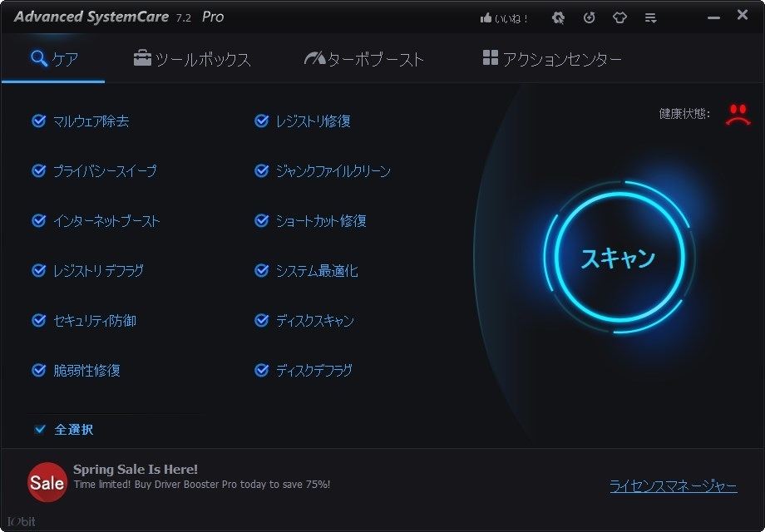Toggle レジストリデフラグ checkbox
Viewport: 765px width, 532px height.
[x=38, y=270]
